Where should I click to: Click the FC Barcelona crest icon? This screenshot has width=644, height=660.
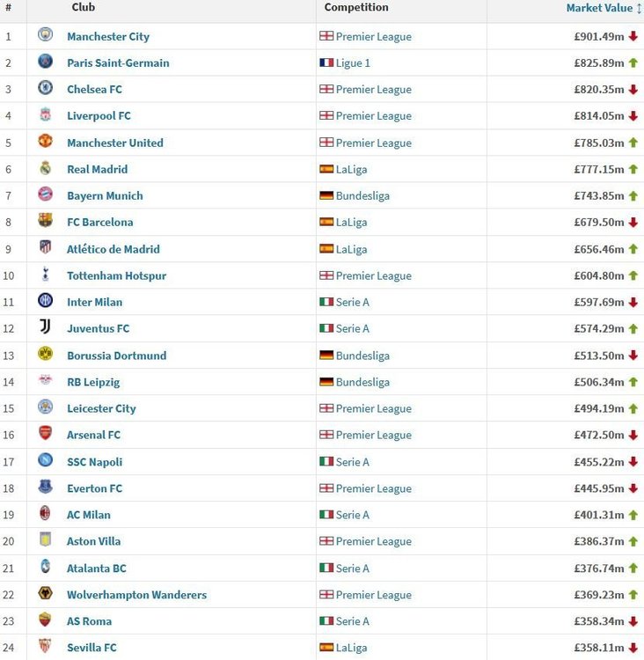tap(46, 220)
